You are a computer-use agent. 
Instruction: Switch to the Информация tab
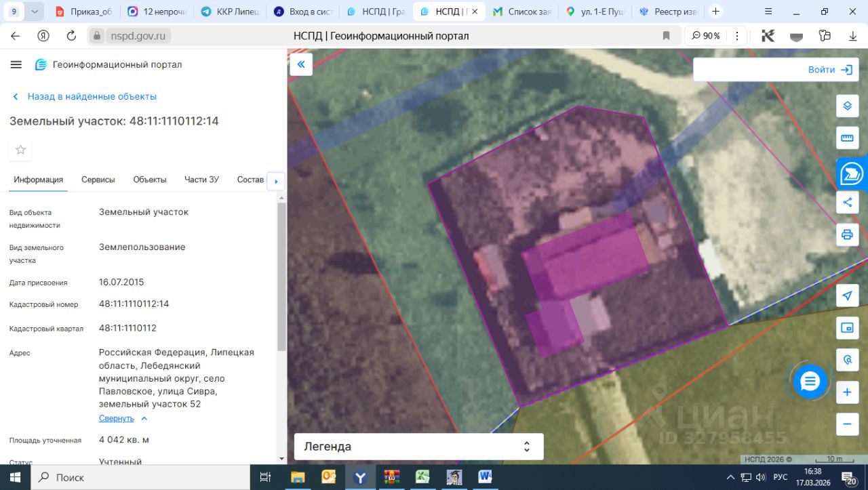point(39,180)
